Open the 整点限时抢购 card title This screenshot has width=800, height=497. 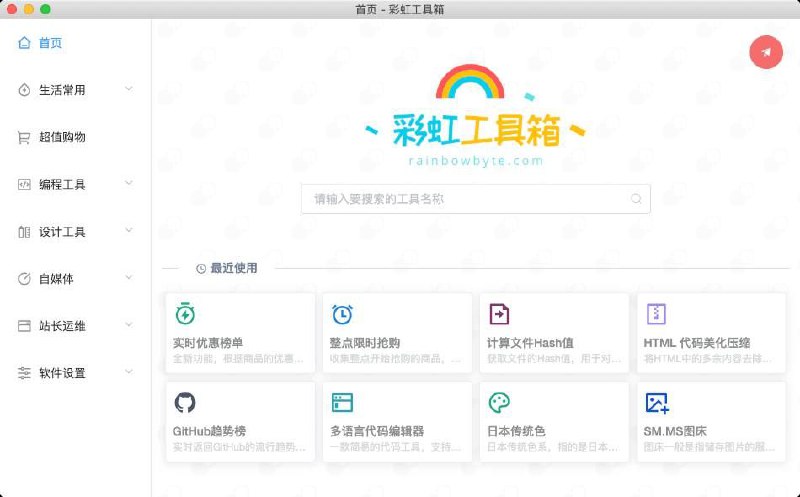click(x=365, y=343)
